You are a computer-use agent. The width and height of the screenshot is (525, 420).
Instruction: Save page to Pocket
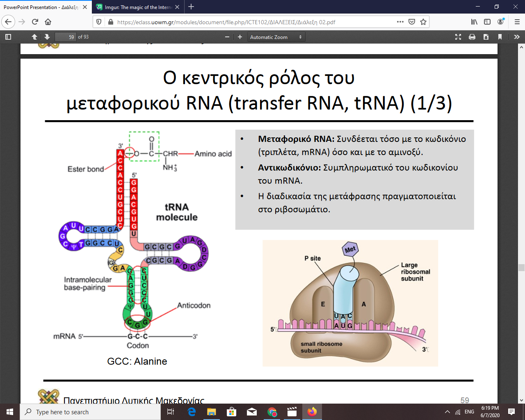[x=412, y=22]
